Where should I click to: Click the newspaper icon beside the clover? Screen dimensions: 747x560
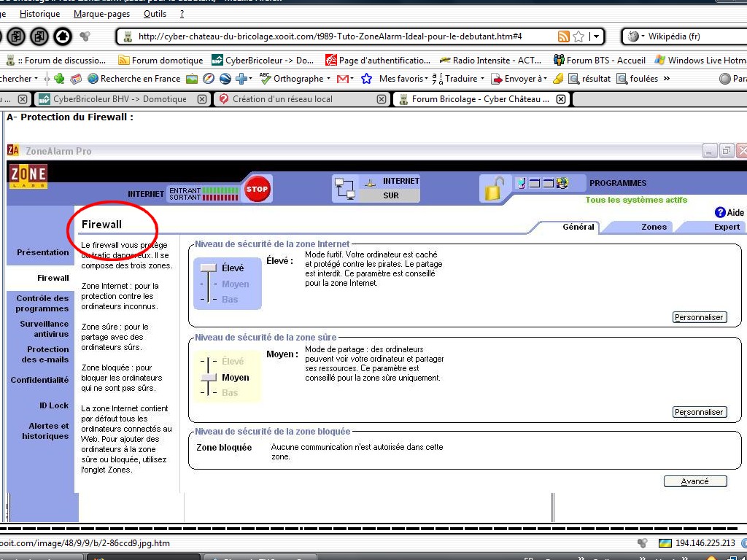[x=76, y=79]
